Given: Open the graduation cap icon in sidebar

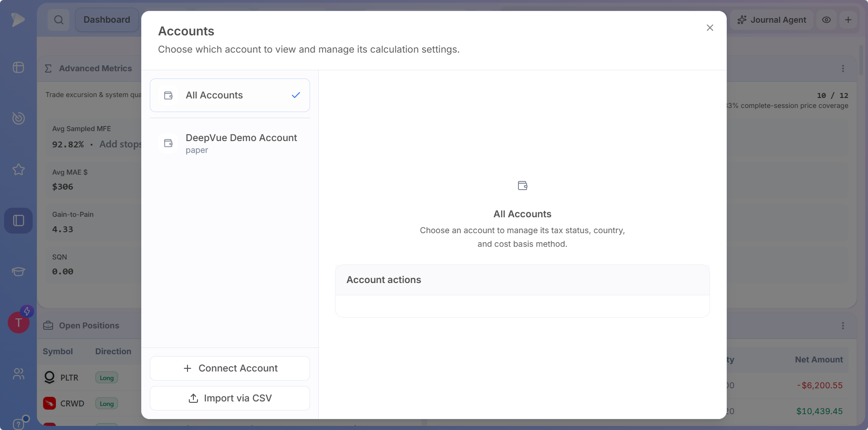Looking at the screenshot, I should coord(18,271).
